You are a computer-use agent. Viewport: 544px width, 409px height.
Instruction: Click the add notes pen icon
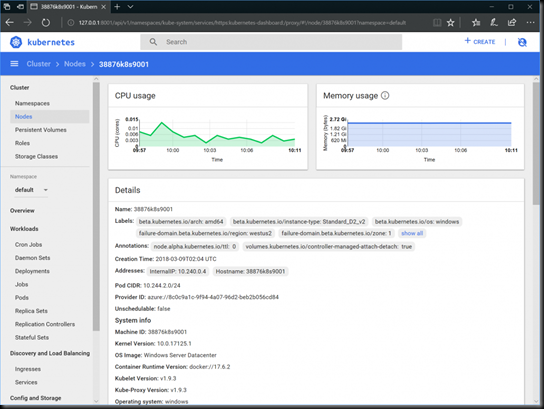tap(494, 23)
